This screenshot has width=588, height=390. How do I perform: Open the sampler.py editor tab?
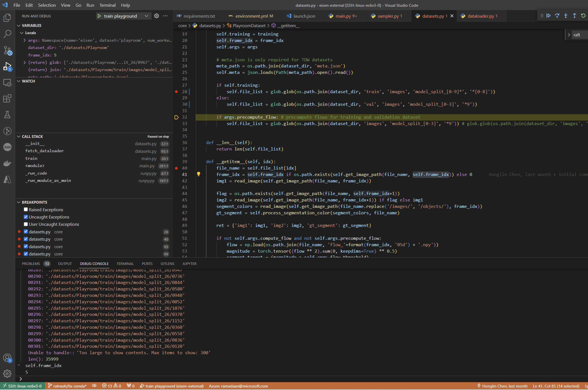pyautogui.click(x=389, y=16)
